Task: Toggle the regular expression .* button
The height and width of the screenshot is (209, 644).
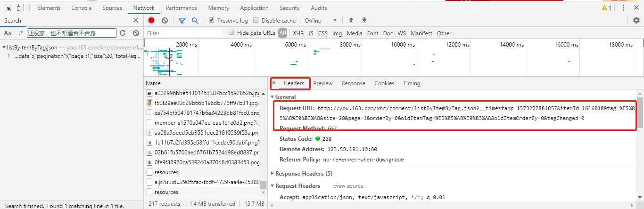Action: (20, 33)
